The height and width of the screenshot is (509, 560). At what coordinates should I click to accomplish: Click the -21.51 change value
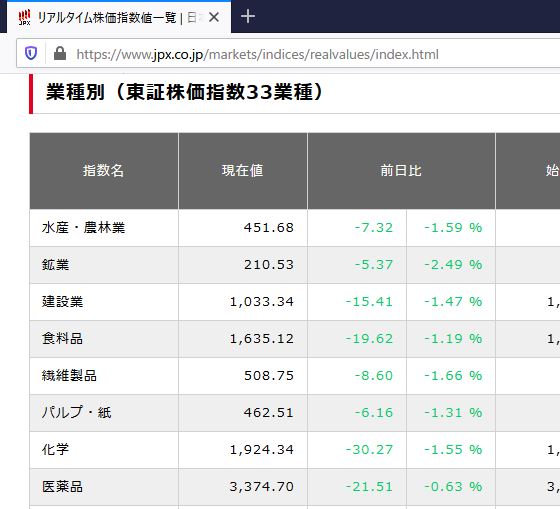click(369, 487)
